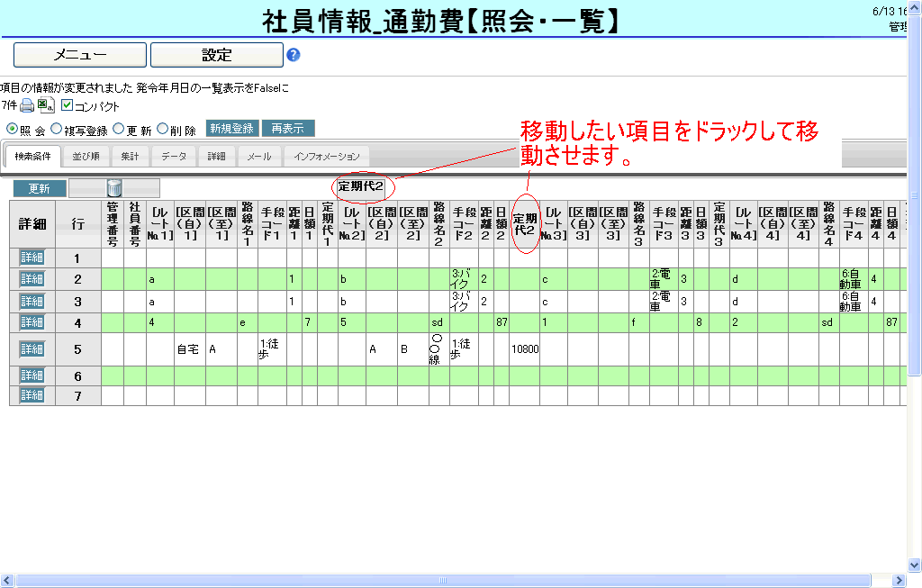Switch to the 集計 tab
922x588 pixels.
pyautogui.click(x=131, y=157)
